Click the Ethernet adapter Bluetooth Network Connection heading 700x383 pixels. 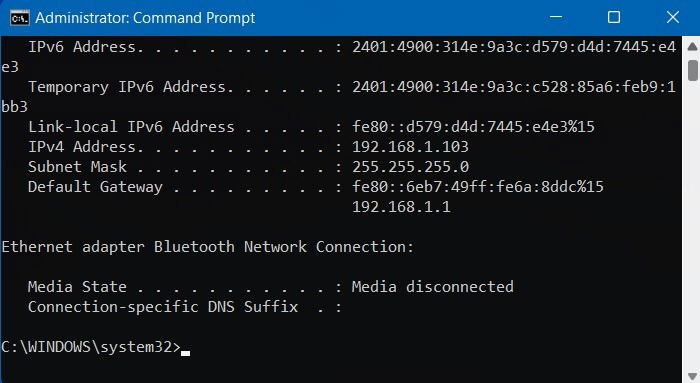[208, 247]
